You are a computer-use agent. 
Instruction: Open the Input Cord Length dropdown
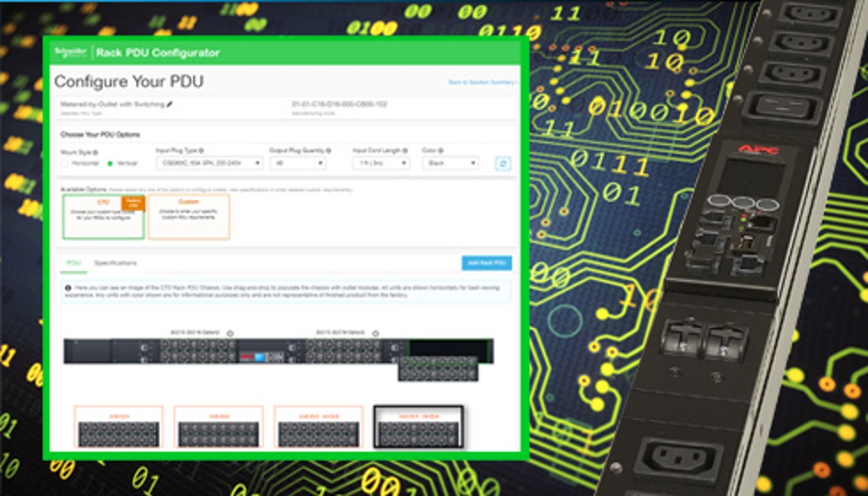(x=381, y=163)
